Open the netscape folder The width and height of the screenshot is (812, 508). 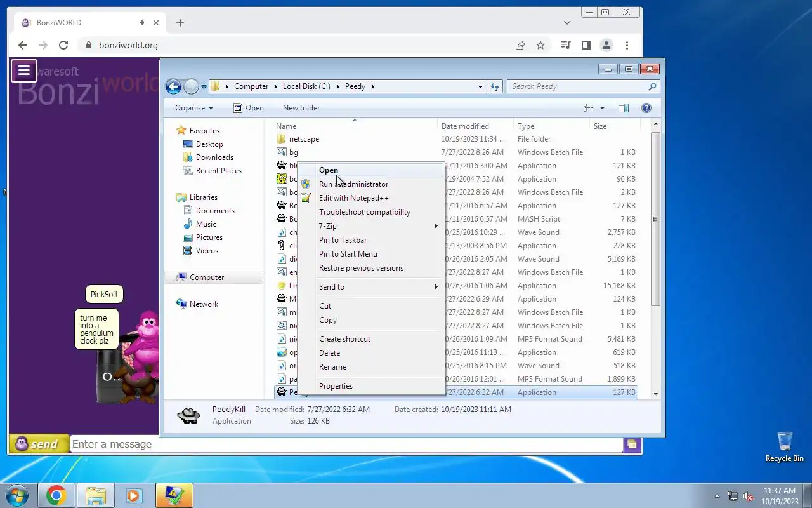(304, 139)
